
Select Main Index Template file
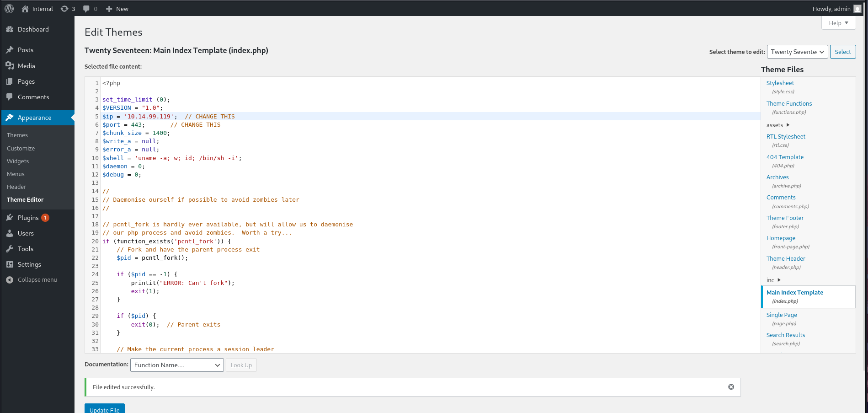pos(808,297)
